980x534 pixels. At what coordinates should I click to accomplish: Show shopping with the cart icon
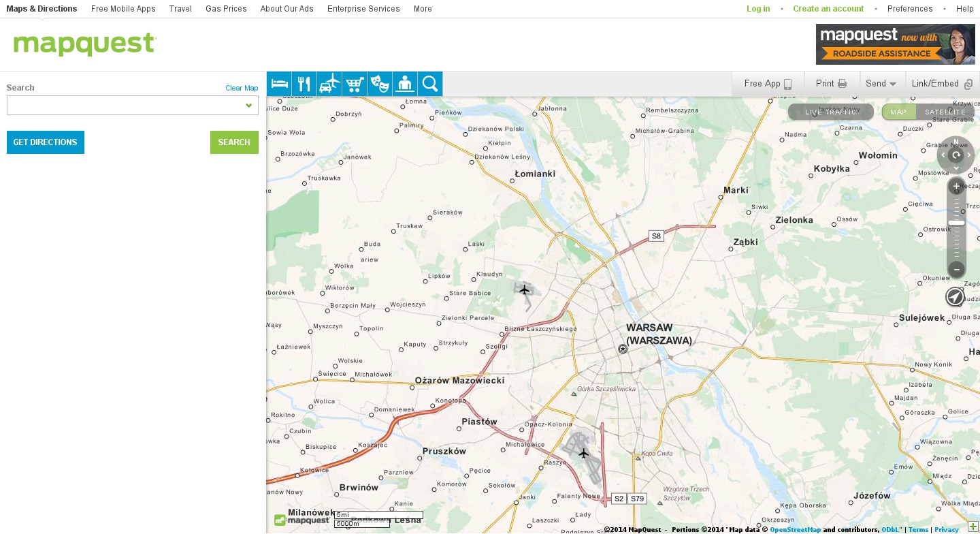pyautogui.click(x=355, y=84)
